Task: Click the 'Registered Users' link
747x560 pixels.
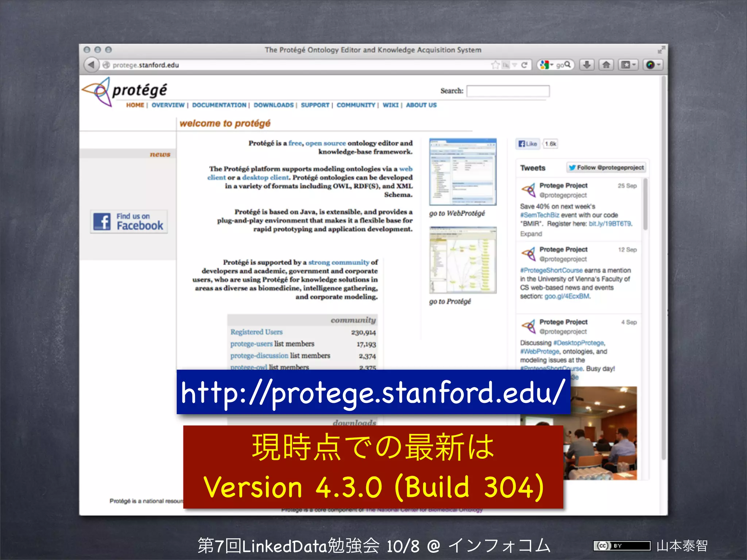Action: 256,332
